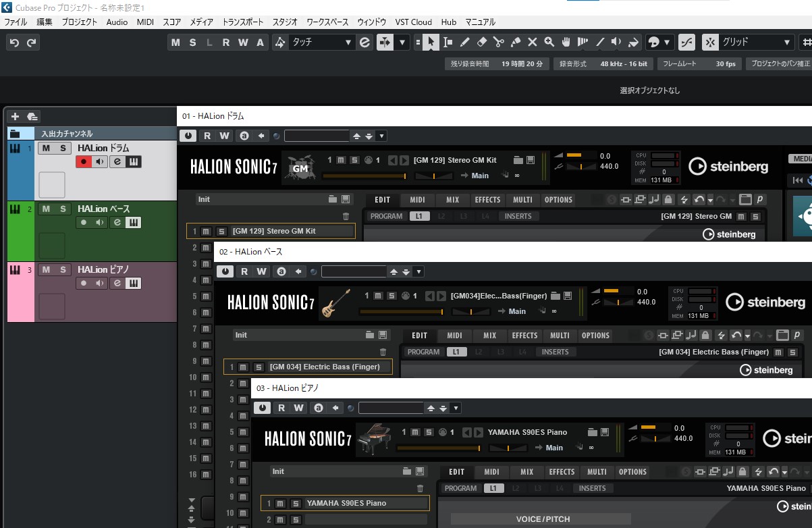
Task: Click the save icon beside Init in the HALion ベース window
Action: 383,335
